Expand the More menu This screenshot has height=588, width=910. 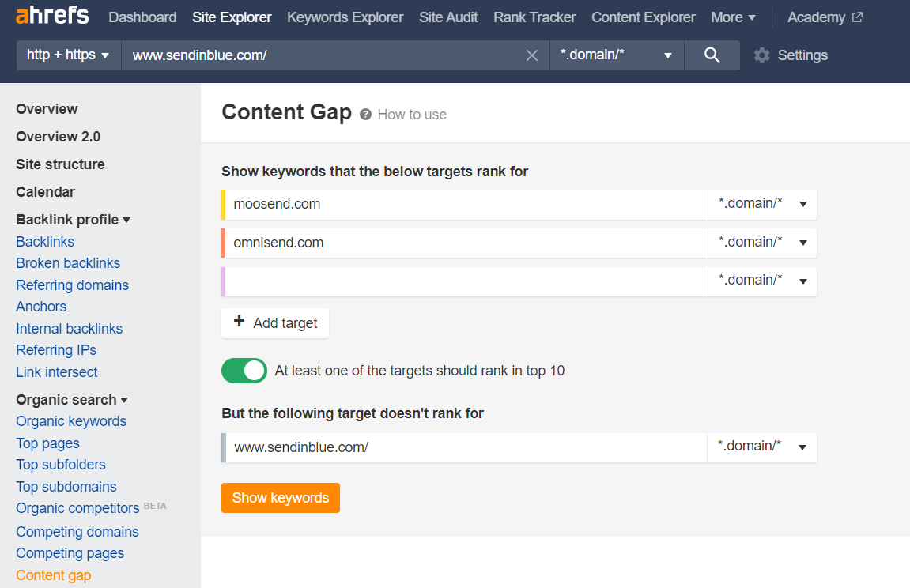pyautogui.click(x=733, y=17)
